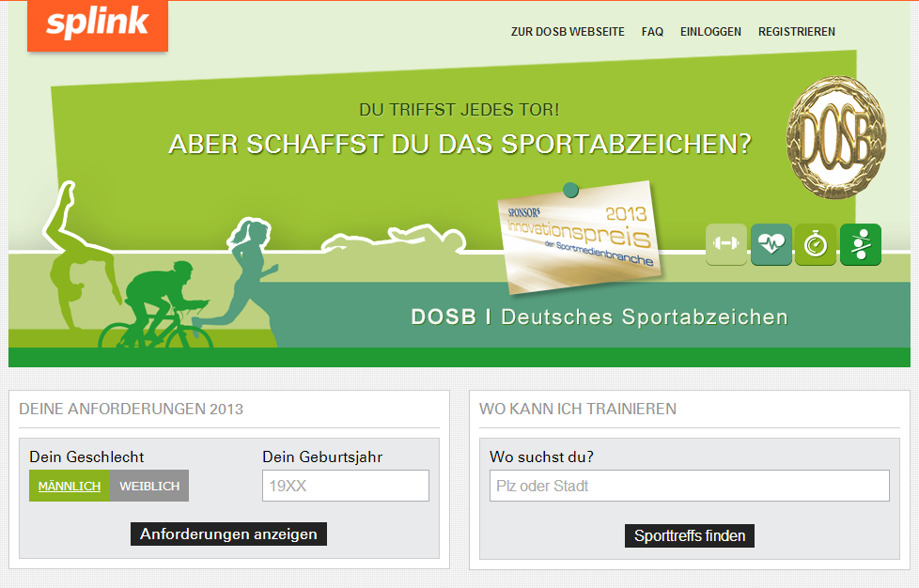Image resolution: width=919 pixels, height=588 pixels.
Task: Click the gold DOSB badge
Action: click(835, 137)
